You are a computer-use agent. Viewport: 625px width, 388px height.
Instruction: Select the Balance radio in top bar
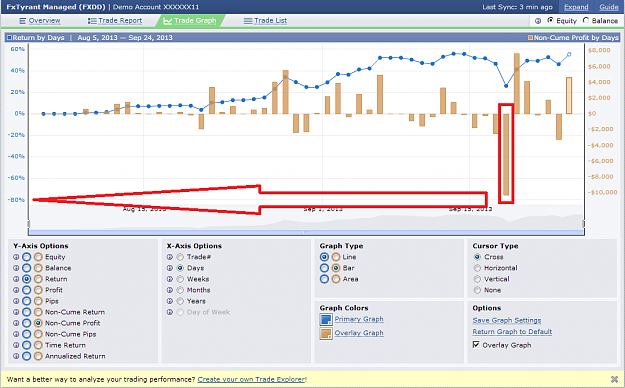(x=586, y=20)
